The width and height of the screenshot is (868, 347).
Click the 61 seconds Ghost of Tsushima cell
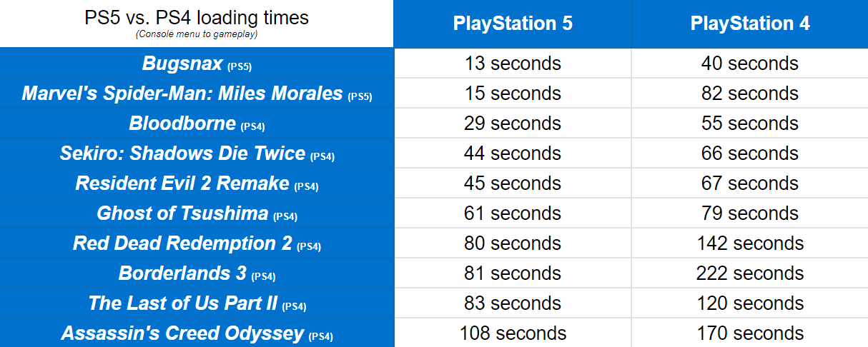pyautogui.click(x=513, y=213)
